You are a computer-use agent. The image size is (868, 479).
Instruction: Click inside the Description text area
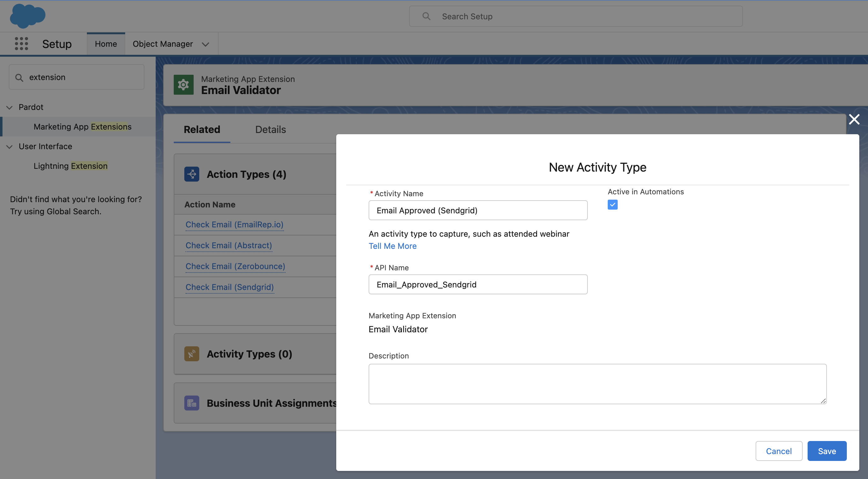597,384
